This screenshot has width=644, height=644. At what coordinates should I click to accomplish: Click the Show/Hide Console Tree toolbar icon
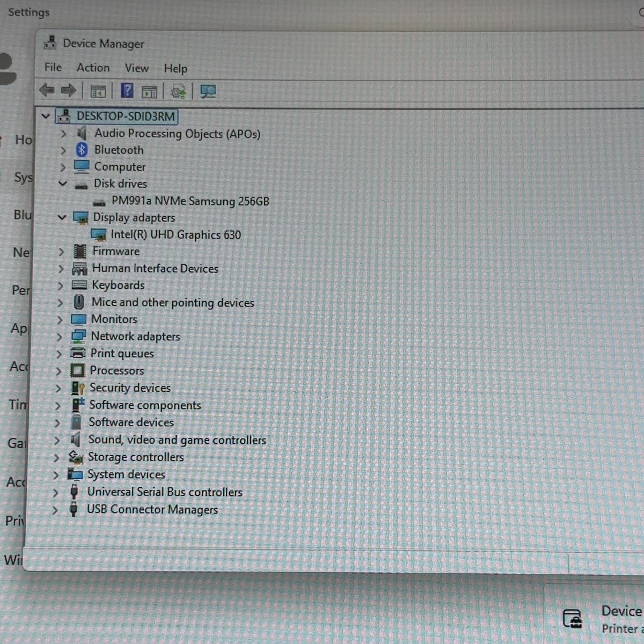98,91
